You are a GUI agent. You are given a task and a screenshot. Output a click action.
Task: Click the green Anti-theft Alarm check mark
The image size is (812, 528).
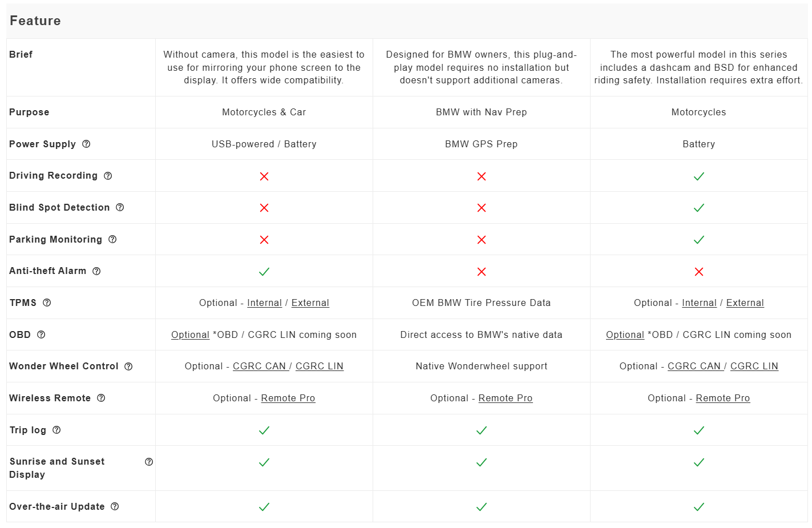(264, 272)
